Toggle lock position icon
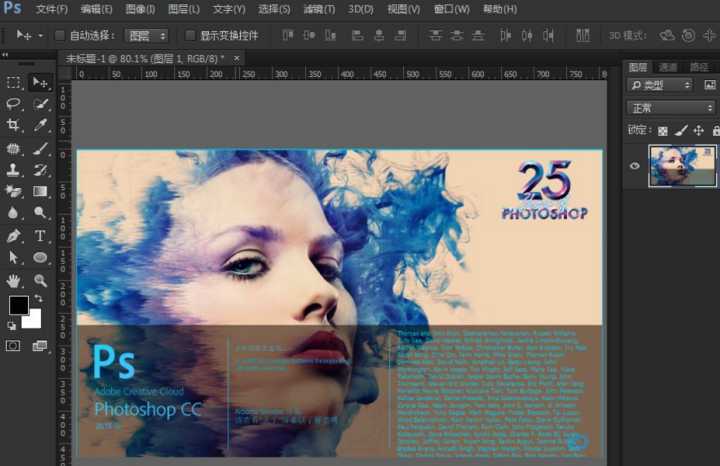This screenshot has width=720, height=466. [698, 131]
